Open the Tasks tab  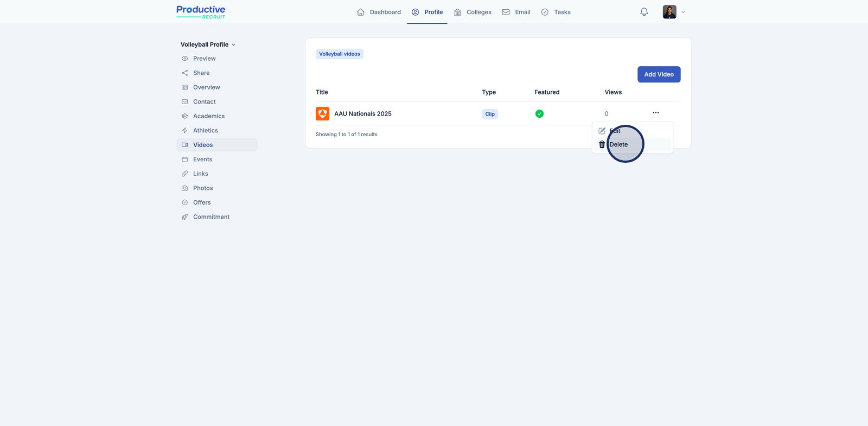click(x=556, y=12)
